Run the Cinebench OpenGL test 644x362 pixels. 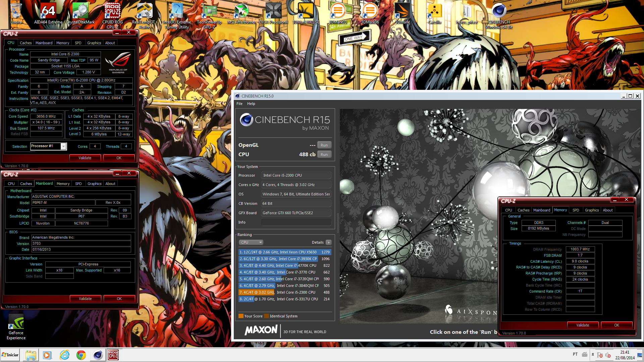coord(324,145)
